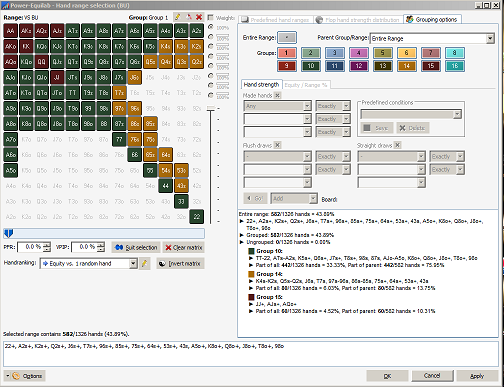Viewport: 504px width, 387px height.
Task: Select the orange group 14 color swatch
Action: point(407,66)
